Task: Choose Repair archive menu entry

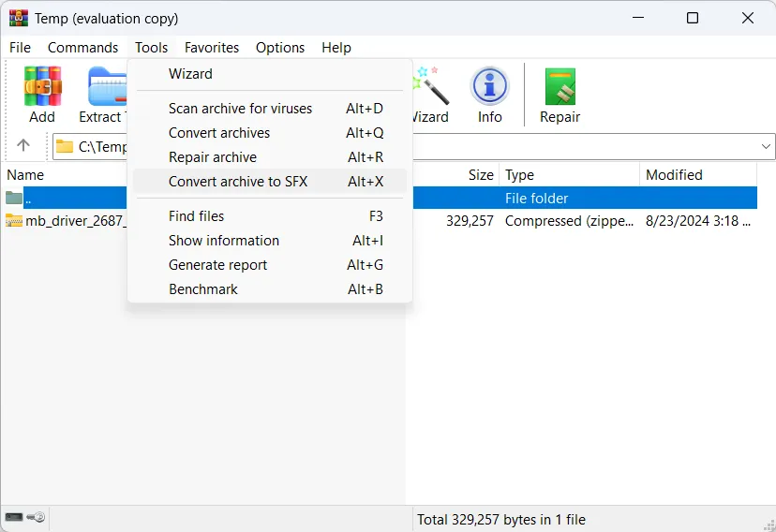Action: tap(270, 157)
